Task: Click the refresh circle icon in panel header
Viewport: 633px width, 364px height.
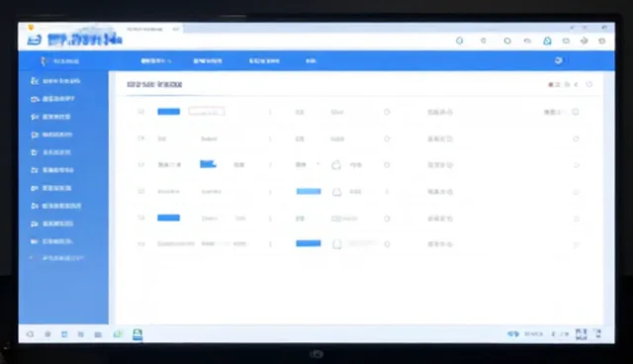Action: [x=589, y=84]
